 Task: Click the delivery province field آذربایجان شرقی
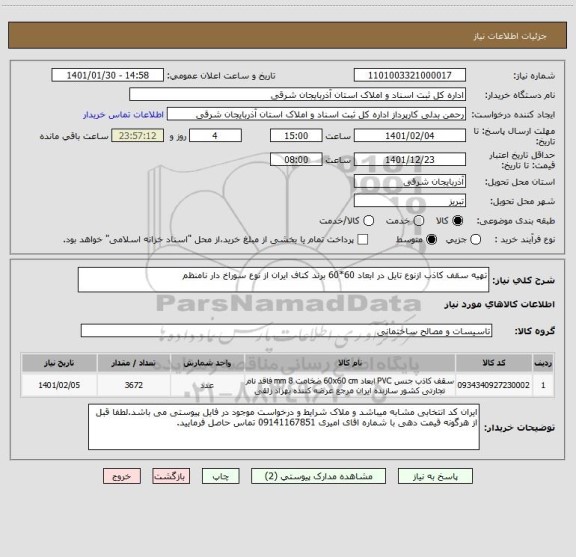pyautogui.click(x=410, y=182)
